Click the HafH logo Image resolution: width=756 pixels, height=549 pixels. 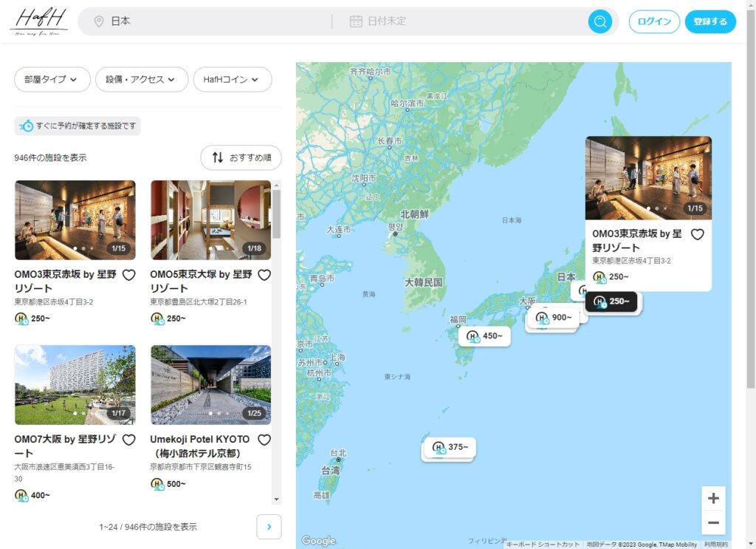39,21
